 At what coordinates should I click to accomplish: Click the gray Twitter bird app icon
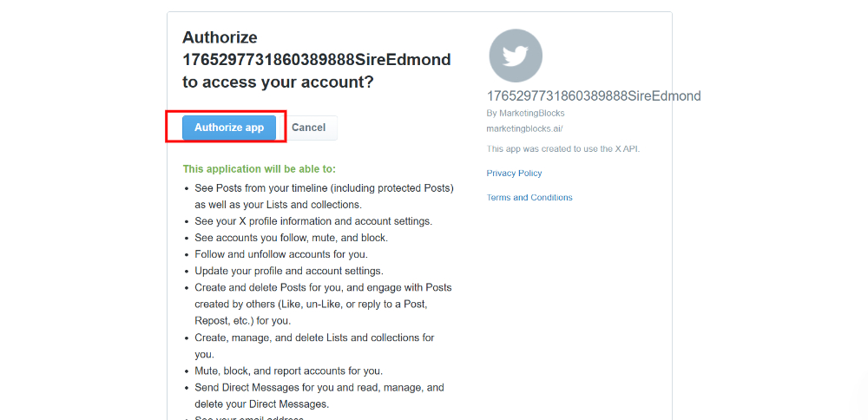coord(516,56)
